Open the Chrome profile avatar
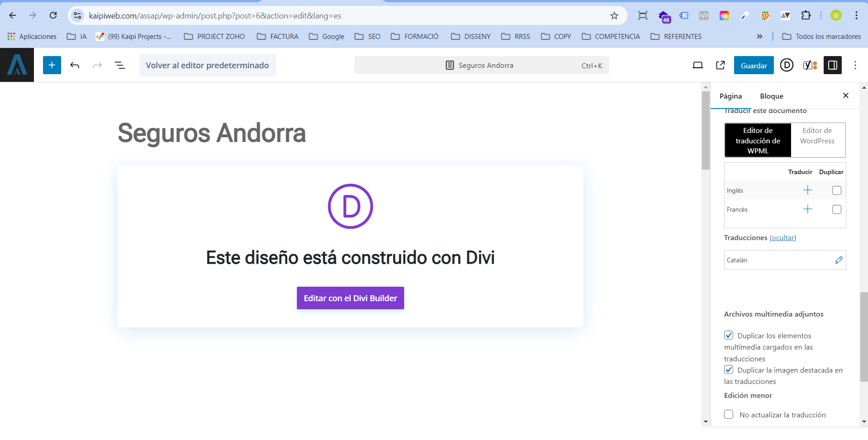This screenshot has width=868, height=440. (836, 15)
